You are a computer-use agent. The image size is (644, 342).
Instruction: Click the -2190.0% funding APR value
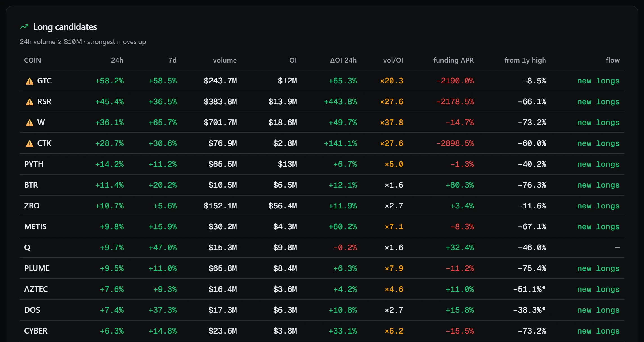(455, 81)
